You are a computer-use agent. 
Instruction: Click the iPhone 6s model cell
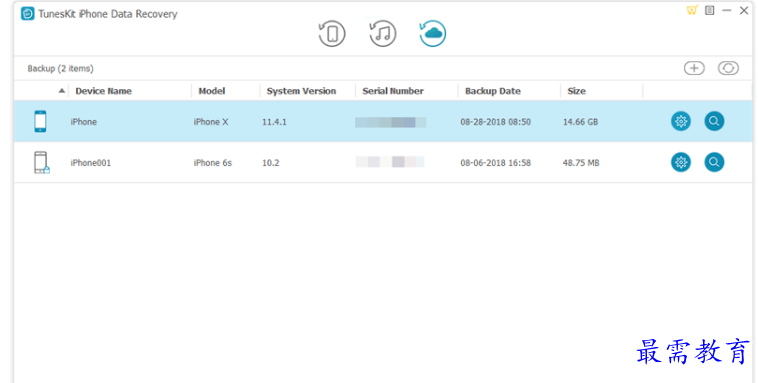[x=213, y=163]
